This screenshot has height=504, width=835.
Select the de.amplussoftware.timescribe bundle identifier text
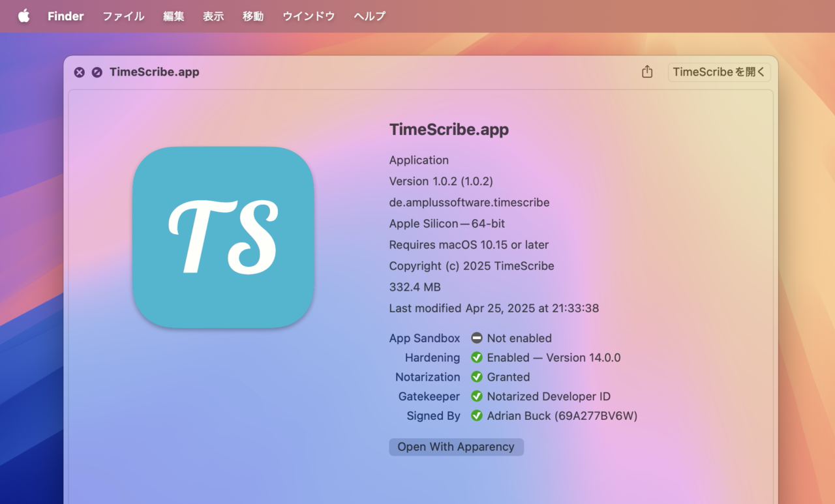[x=469, y=203]
